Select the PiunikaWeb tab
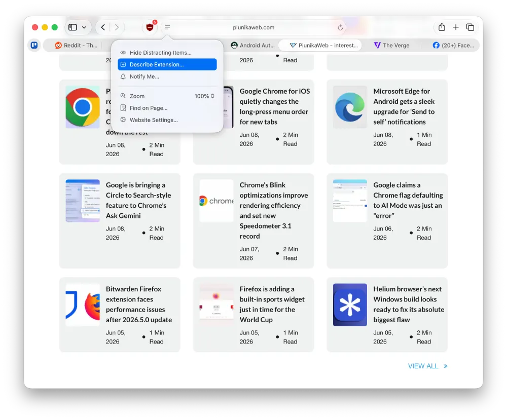 coord(320,45)
